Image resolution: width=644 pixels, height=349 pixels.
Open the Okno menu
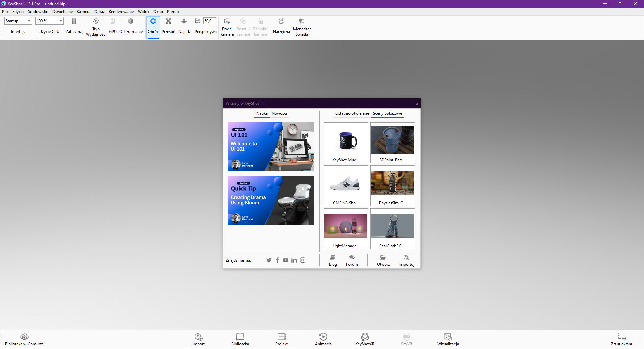tap(158, 12)
